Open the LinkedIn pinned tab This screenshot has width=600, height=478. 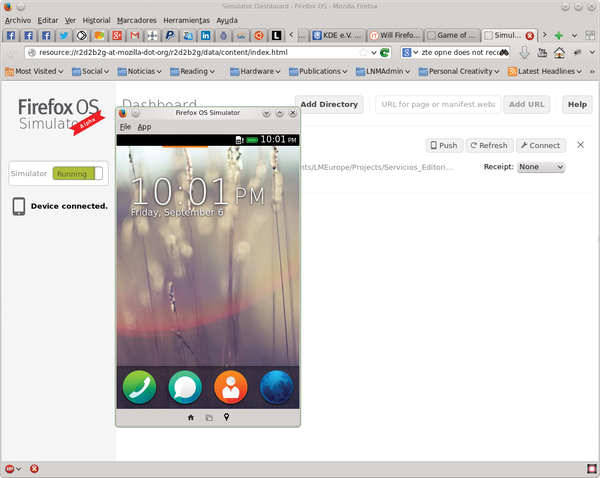click(205, 36)
